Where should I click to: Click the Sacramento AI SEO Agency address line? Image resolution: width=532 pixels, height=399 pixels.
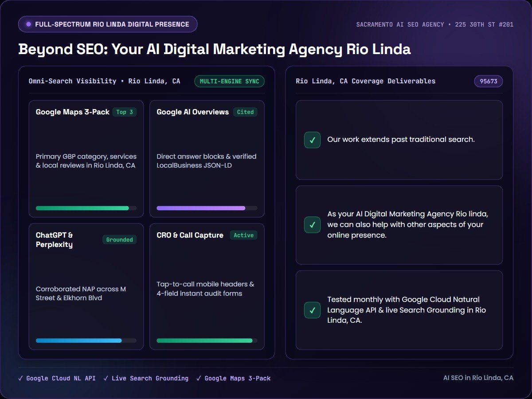pyautogui.click(x=435, y=25)
